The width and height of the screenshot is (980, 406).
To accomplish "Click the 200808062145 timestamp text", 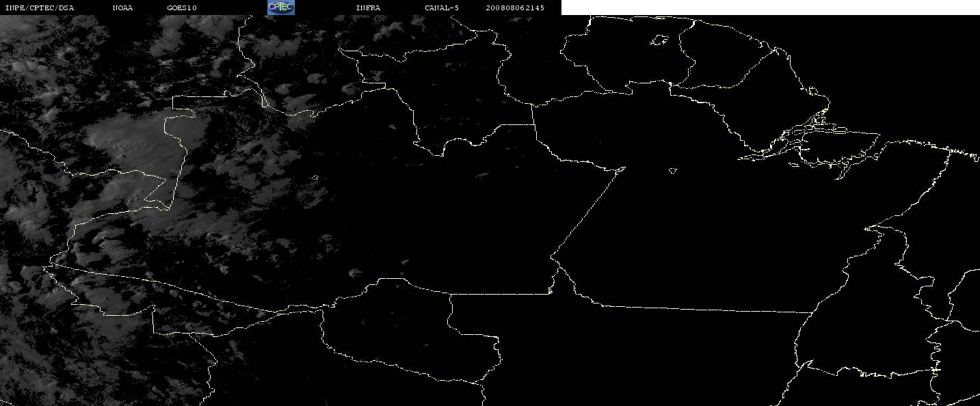I will tap(515, 8).
